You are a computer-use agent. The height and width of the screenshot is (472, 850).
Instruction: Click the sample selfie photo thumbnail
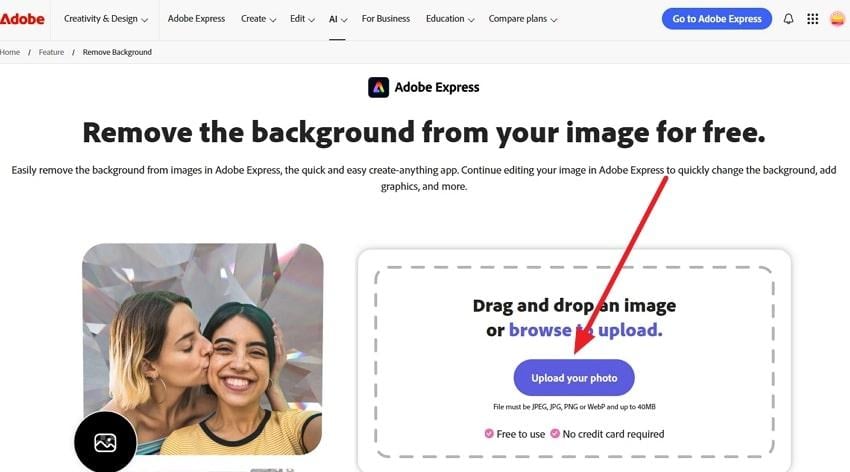pos(203,350)
